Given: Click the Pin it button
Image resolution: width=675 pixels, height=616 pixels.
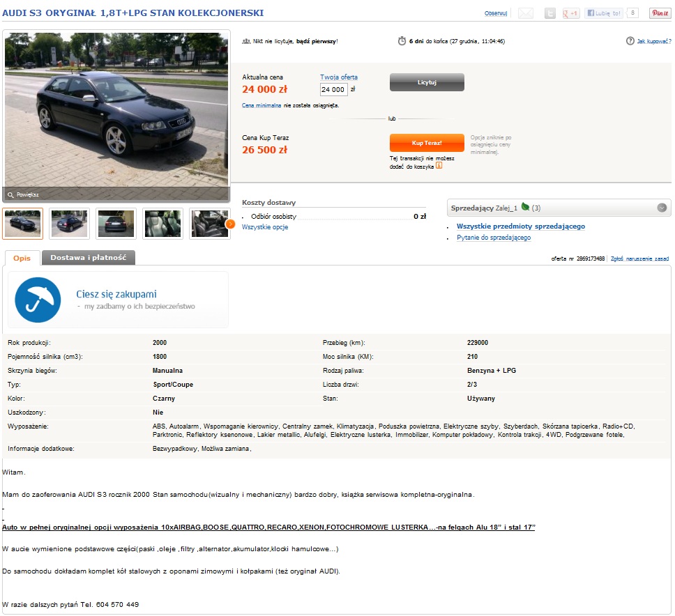Looking at the screenshot, I should coord(660,13).
